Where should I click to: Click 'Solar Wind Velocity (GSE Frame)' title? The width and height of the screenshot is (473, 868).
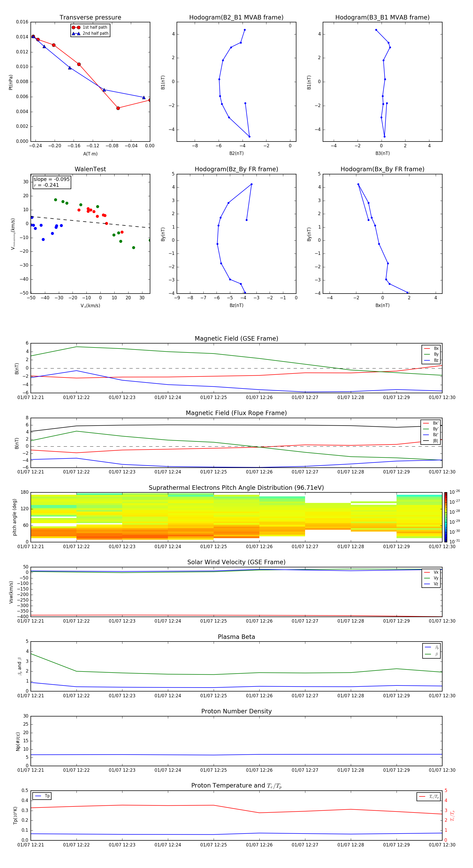(236, 562)
